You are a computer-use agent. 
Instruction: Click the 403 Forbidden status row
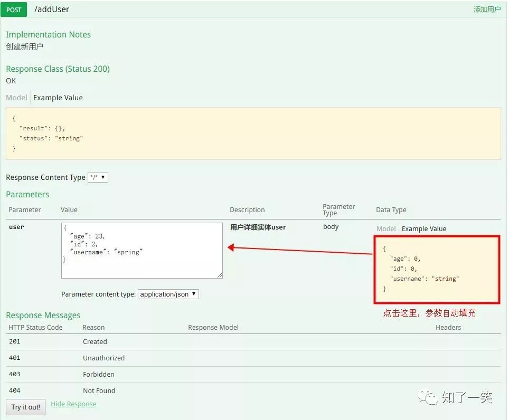253,374
